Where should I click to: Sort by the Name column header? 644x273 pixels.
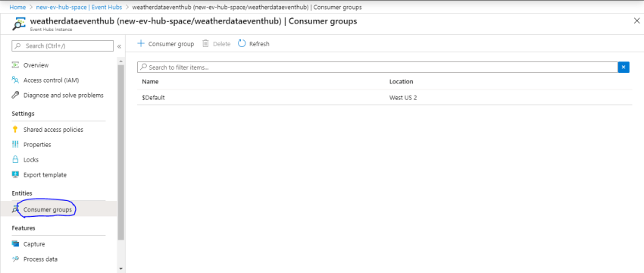pyautogui.click(x=150, y=81)
